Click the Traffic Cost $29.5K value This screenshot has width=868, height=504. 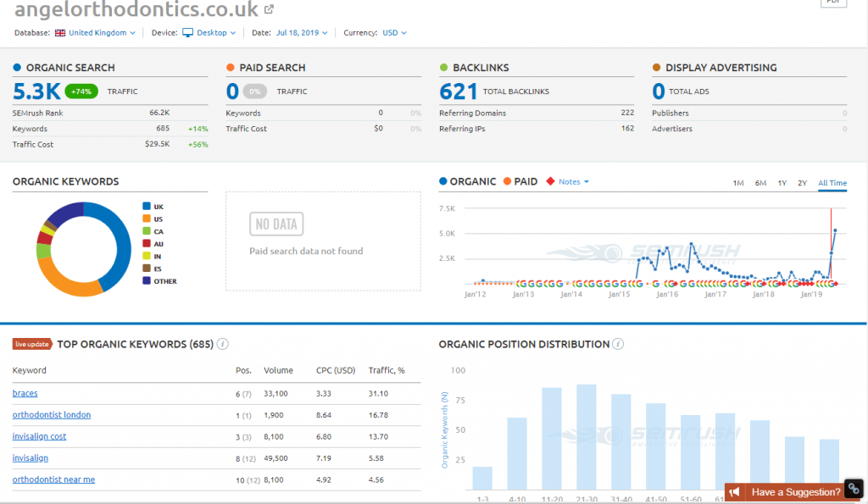[157, 144]
